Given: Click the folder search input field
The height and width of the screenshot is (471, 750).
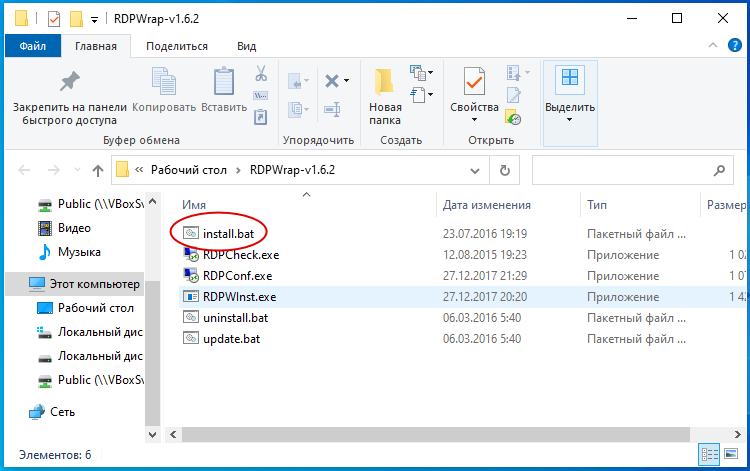Looking at the screenshot, I should (632, 170).
